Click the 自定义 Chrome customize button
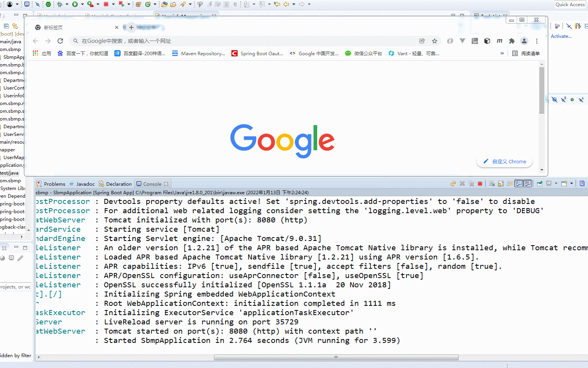This screenshot has width=588, height=368. click(x=505, y=161)
